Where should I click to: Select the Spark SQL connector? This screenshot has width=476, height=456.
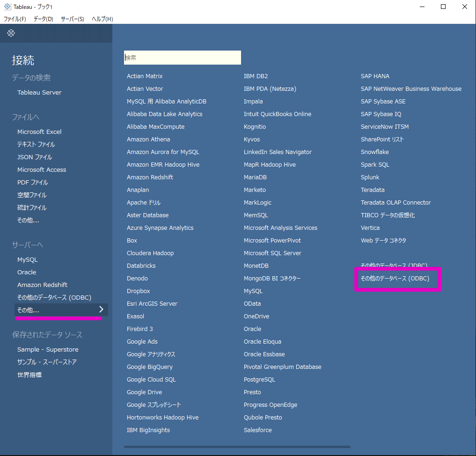(375, 164)
